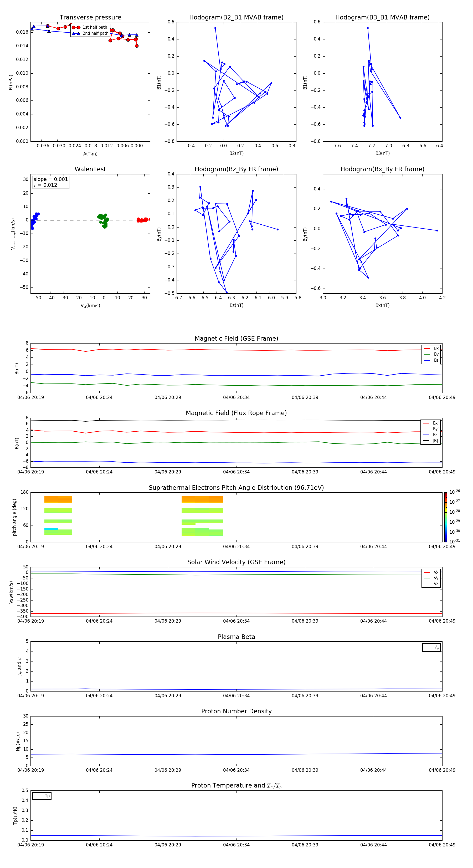This screenshot has height=868, width=473.
Task: Click the Solar Wind Velocity (GSE Frame) title
Action: 236,562
